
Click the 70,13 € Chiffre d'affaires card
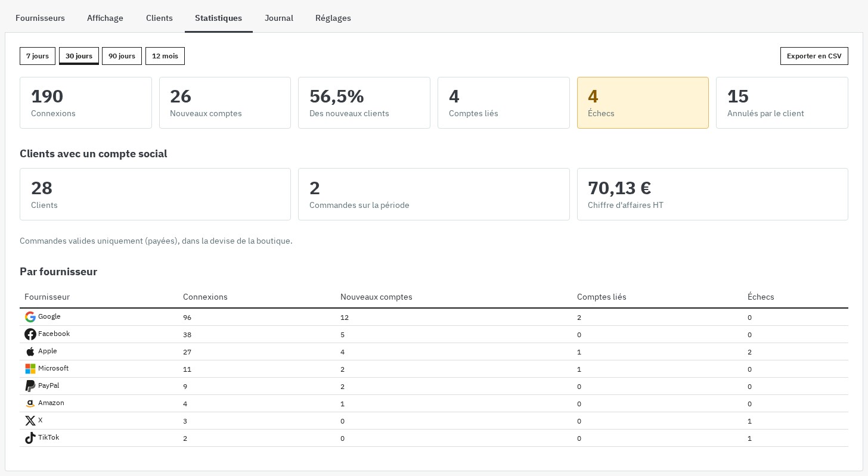click(x=712, y=194)
